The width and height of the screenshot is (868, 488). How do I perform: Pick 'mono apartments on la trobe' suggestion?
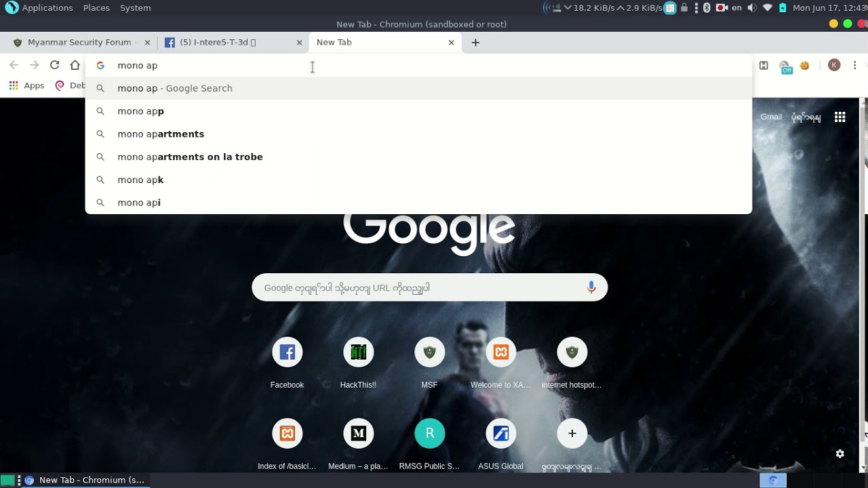tap(418, 157)
